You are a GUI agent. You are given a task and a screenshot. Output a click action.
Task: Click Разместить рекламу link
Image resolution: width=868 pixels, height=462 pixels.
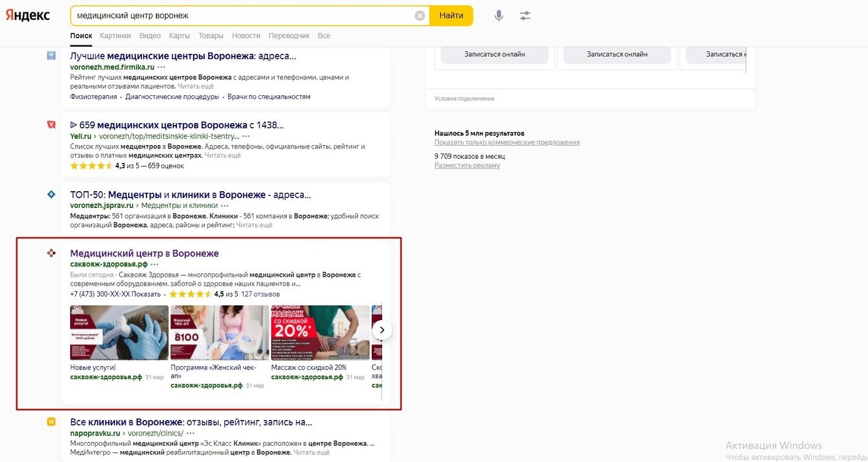tap(468, 165)
